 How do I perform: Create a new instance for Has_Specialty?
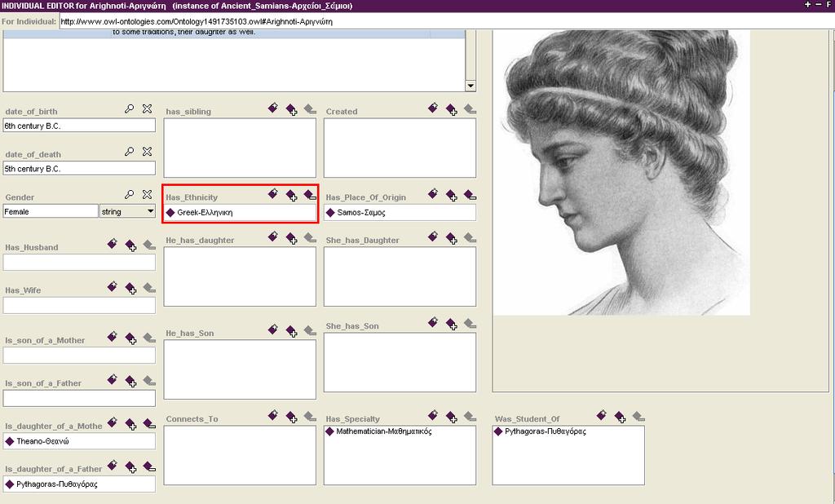click(x=433, y=415)
